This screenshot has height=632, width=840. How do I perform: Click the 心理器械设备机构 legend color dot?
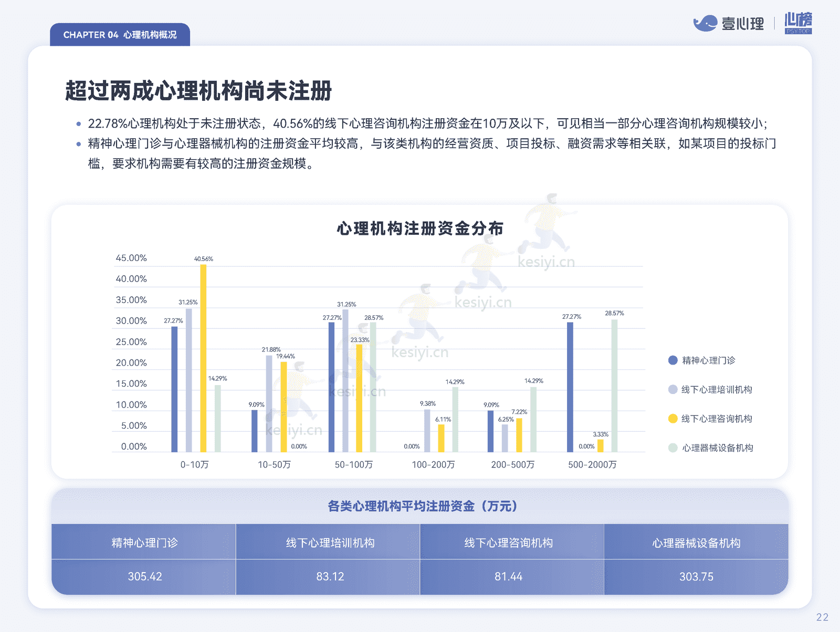tap(673, 448)
